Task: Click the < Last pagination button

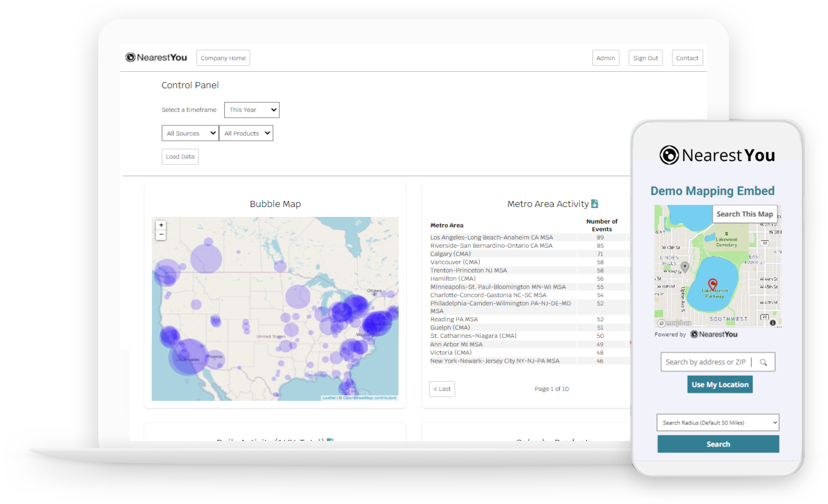Action: 442,389
